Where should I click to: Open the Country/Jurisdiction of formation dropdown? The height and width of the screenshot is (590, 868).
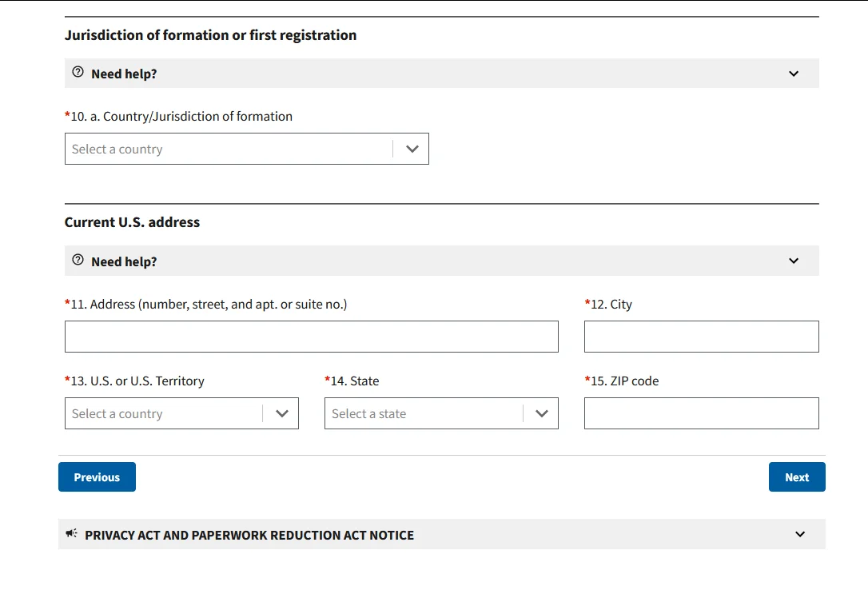(x=247, y=149)
